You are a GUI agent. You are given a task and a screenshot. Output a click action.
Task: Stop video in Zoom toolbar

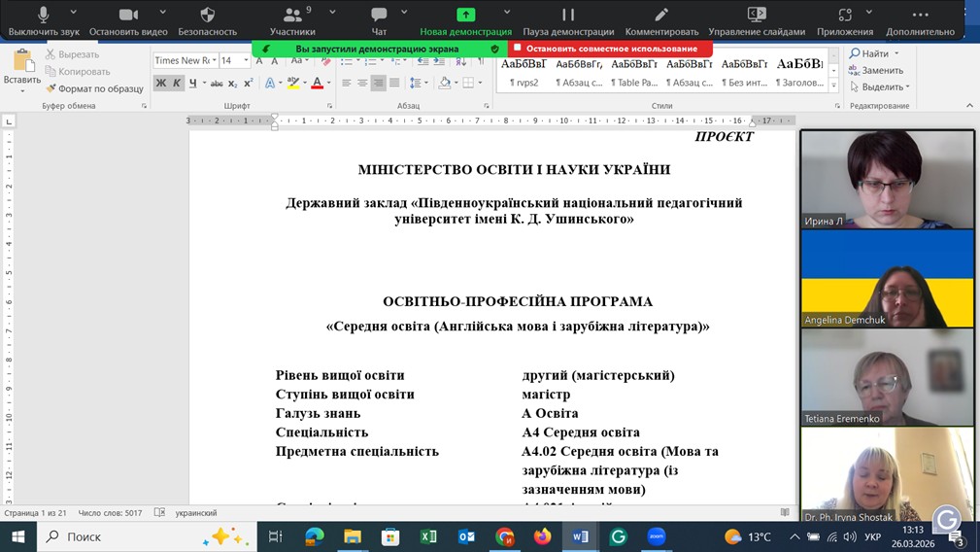coord(128,16)
